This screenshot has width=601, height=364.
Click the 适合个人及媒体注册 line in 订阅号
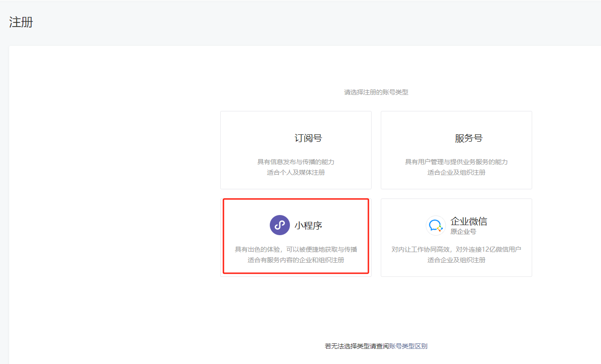tap(296, 173)
